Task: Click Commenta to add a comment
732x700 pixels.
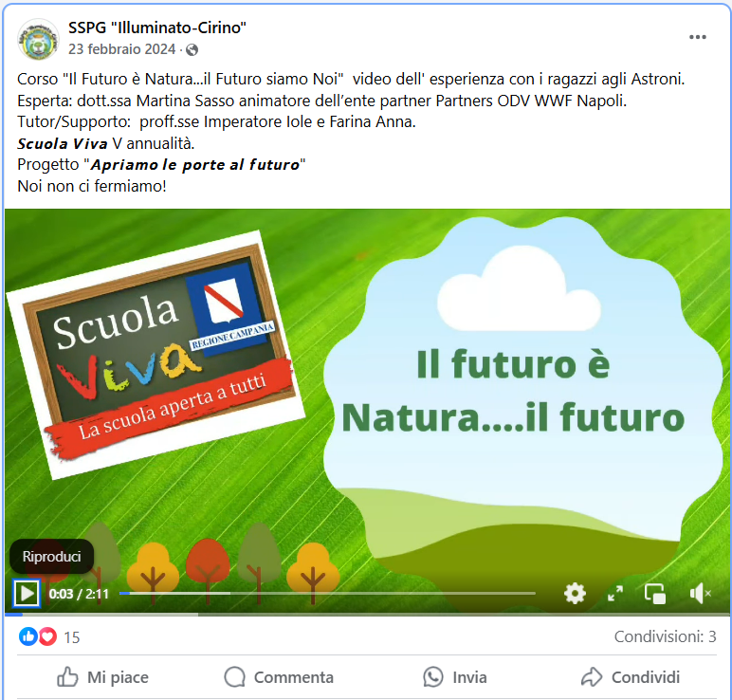Action: (279, 677)
